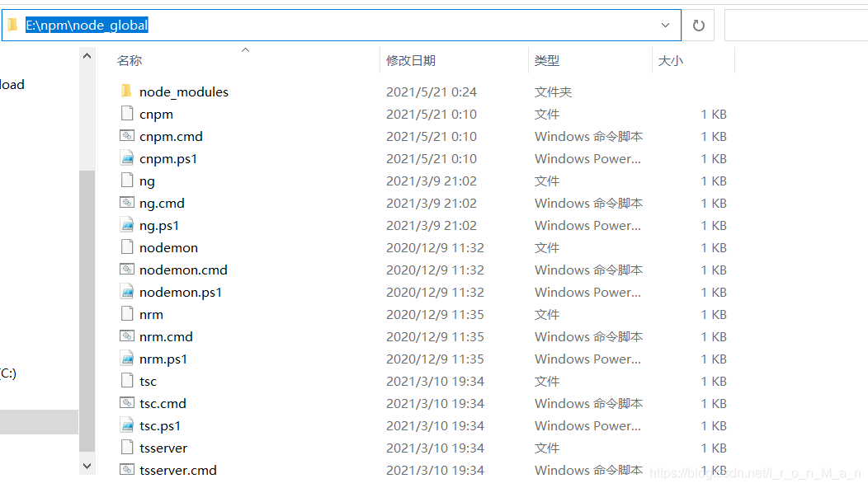The width and height of the screenshot is (868, 488).
Task: Select the nodemon.ps1 file name
Action: pyautogui.click(x=181, y=292)
